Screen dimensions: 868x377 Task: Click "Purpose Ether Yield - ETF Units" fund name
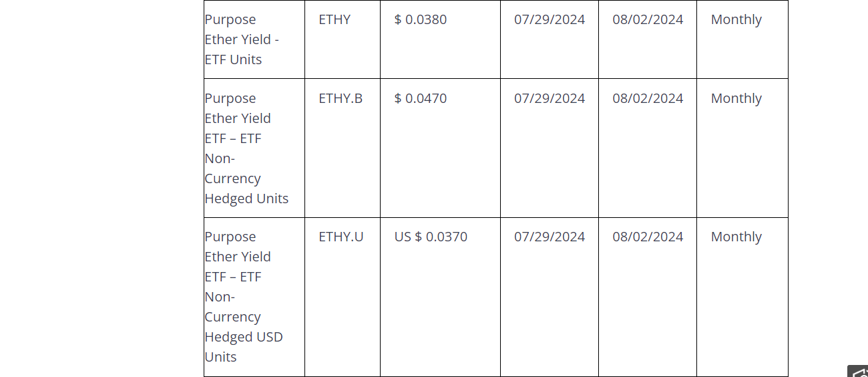pyautogui.click(x=242, y=39)
